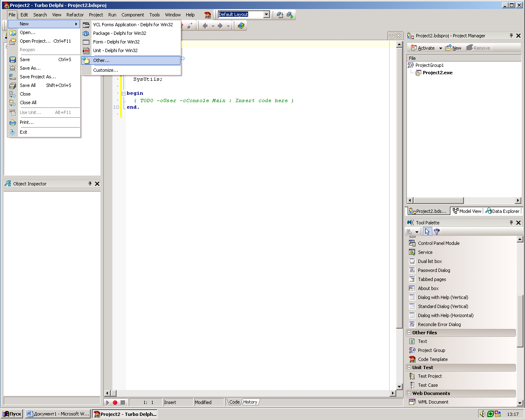
Task: Pin the Object Inspector panel
Action: pos(90,184)
